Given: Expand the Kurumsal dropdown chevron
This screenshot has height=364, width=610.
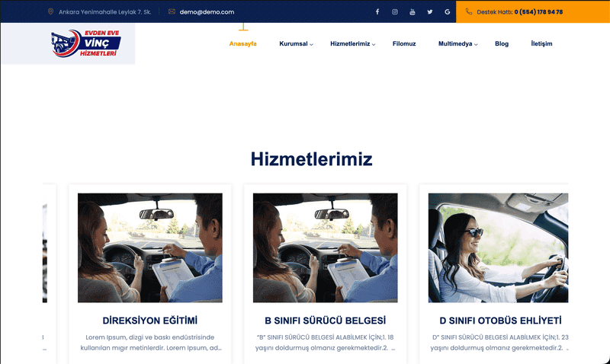Looking at the screenshot, I should click(x=311, y=44).
